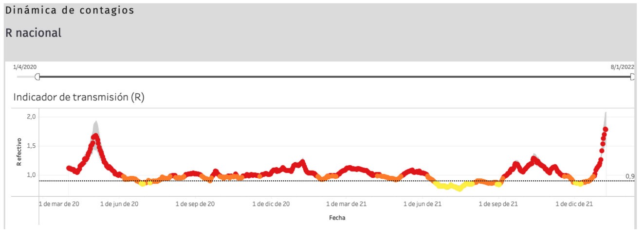Select the 'Fecha' horizontal axis label

[337, 218]
